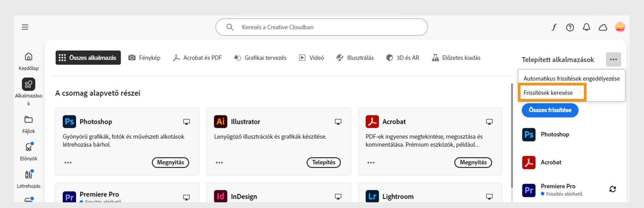644x208 pixels.
Task: Switch to Előzetes kiadás tab
Action: point(456,58)
